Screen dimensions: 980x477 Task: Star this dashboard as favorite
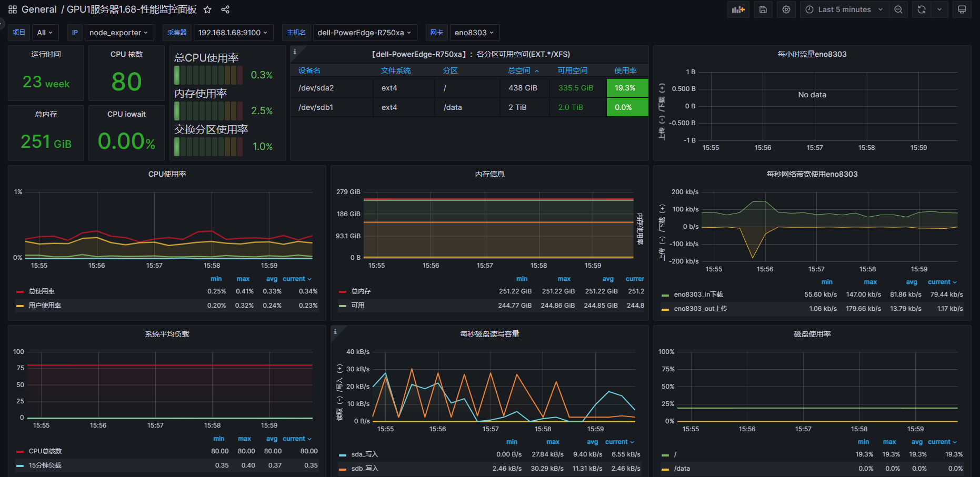click(x=207, y=9)
